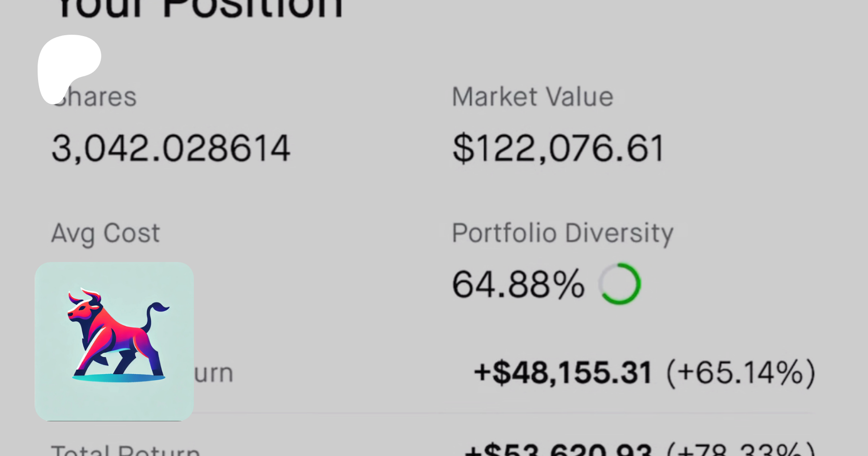Click the Avg Cost label
868x456 pixels.
(x=105, y=233)
